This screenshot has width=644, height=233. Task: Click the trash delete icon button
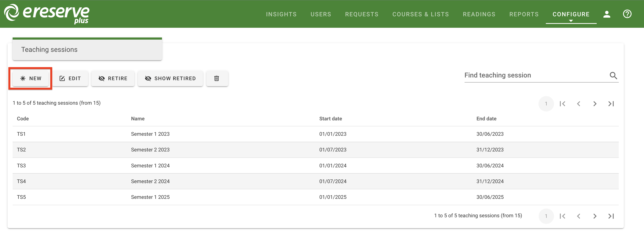click(x=216, y=79)
